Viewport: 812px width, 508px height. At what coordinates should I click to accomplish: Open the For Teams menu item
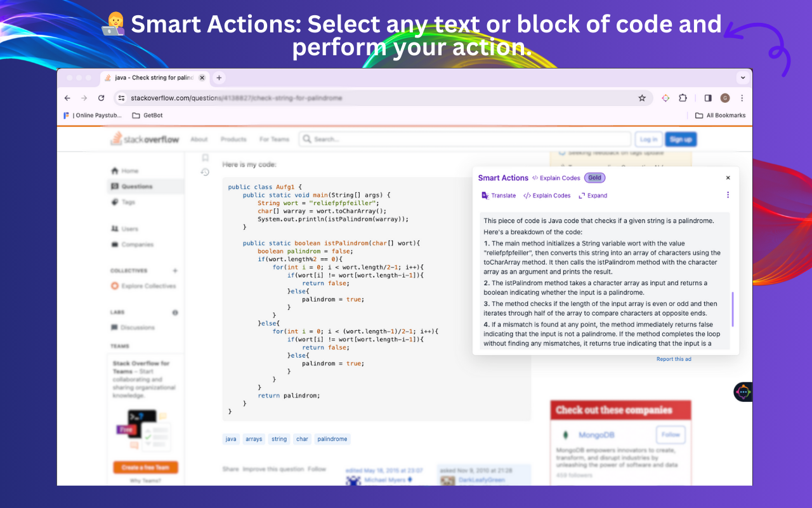(x=274, y=139)
